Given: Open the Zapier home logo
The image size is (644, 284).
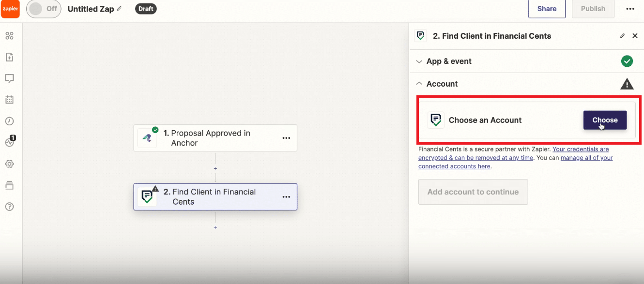Looking at the screenshot, I should 10,9.
